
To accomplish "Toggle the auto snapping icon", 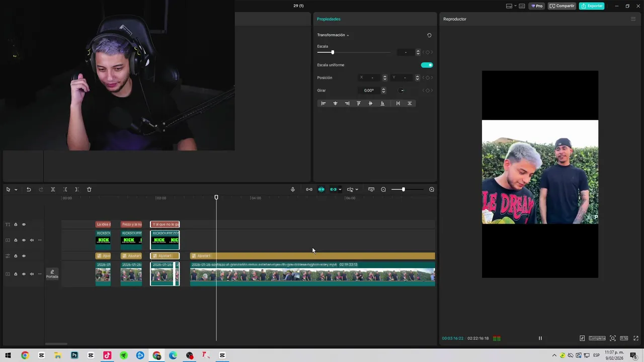I will tap(321, 190).
